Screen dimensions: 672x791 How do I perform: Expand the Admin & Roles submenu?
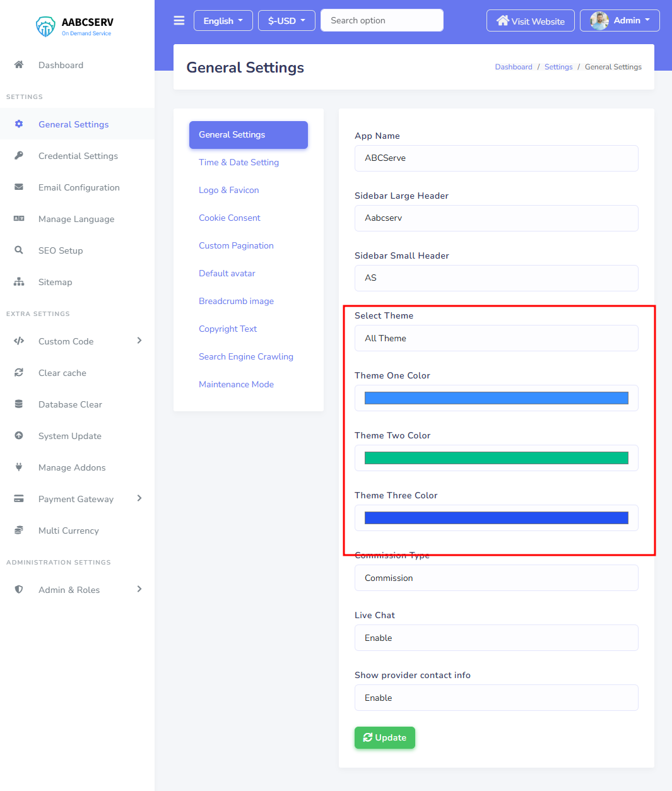coord(139,589)
